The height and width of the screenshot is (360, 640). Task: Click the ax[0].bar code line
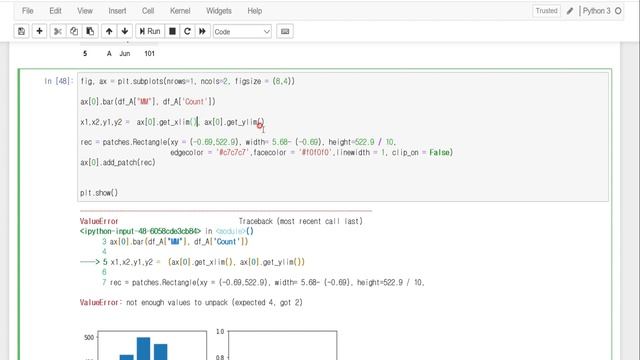[x=148, y=102]
